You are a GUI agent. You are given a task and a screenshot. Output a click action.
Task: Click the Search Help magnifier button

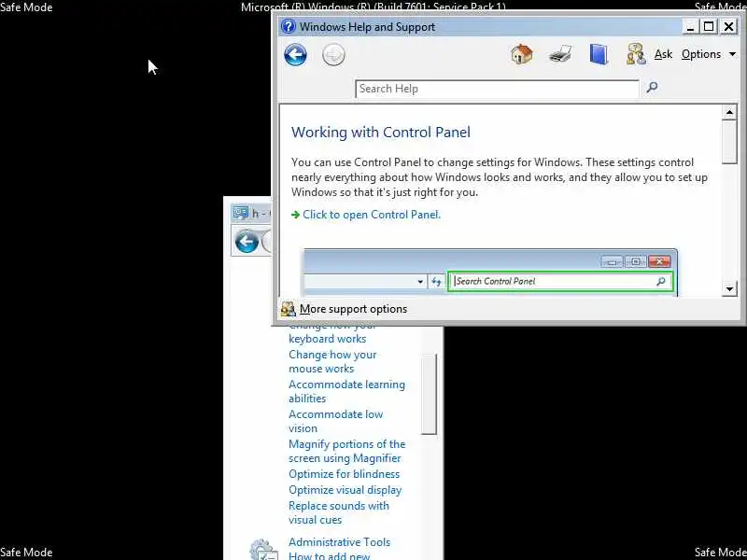(652, 87)
